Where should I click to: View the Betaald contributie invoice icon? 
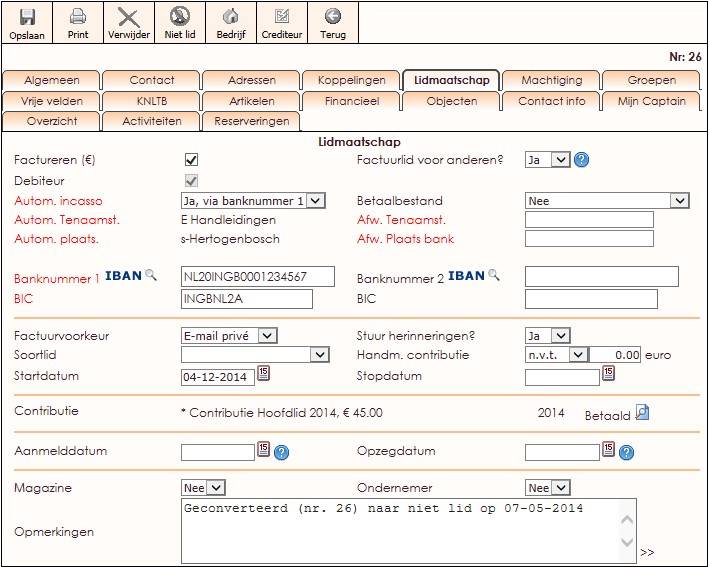[x=643, y=412]
